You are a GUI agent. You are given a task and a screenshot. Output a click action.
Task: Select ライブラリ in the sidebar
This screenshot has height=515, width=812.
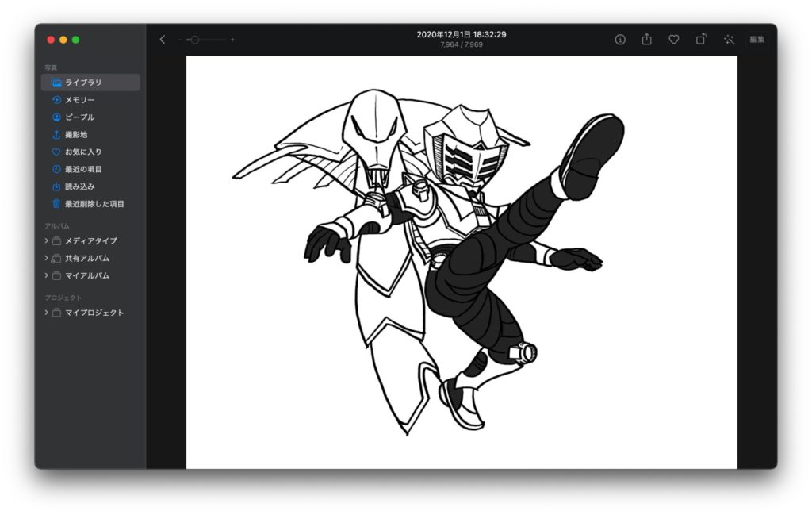pos(90,83)
